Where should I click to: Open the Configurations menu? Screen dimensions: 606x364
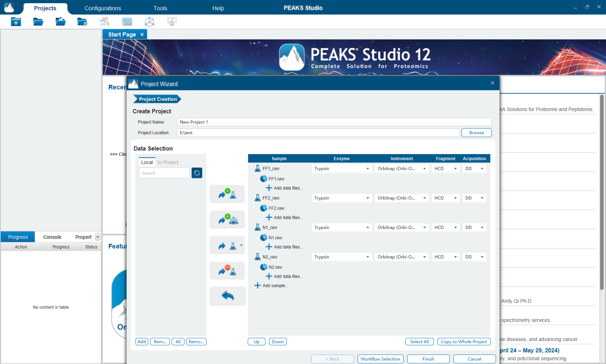pos(103,8)
